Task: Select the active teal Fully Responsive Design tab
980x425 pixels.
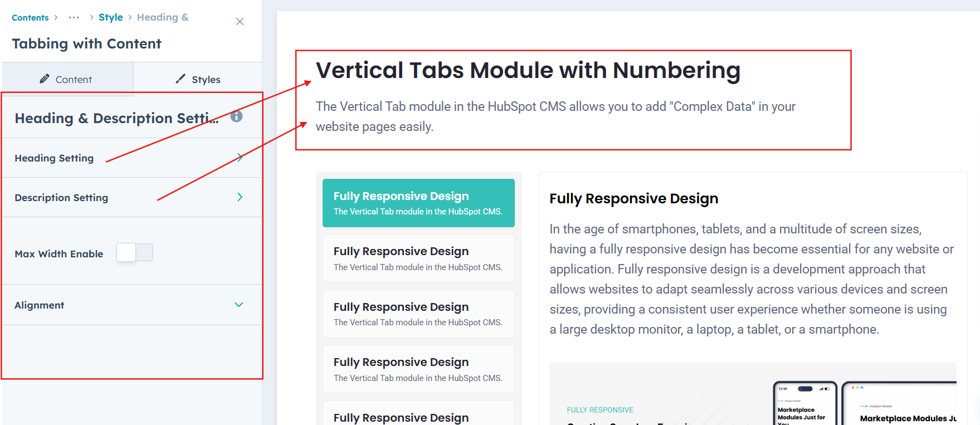Action: [x=418, y=203]
